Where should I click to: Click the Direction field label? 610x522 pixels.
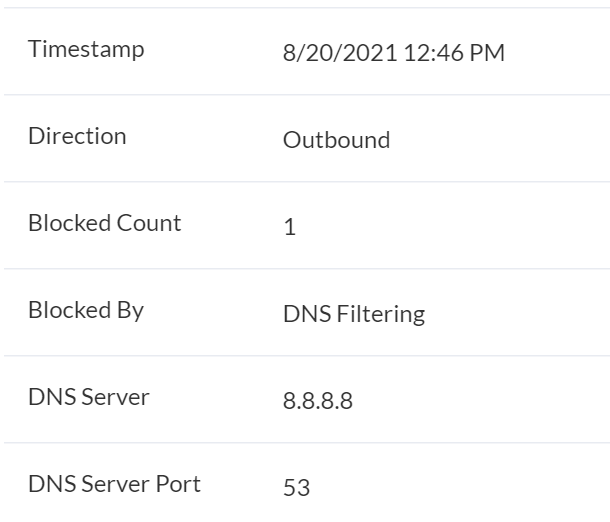coord(77,136)
